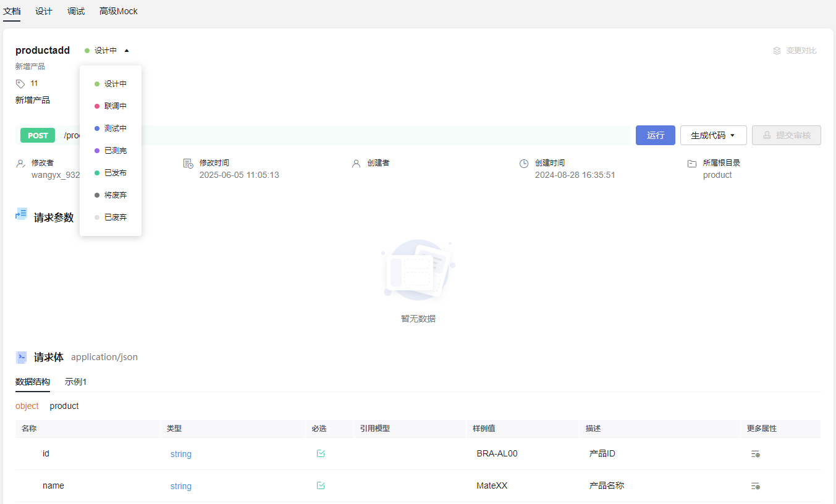Click the root directory folder icon
Image resolution: width=836 pixels, height=504 pixels.
[x=692, y=164]
